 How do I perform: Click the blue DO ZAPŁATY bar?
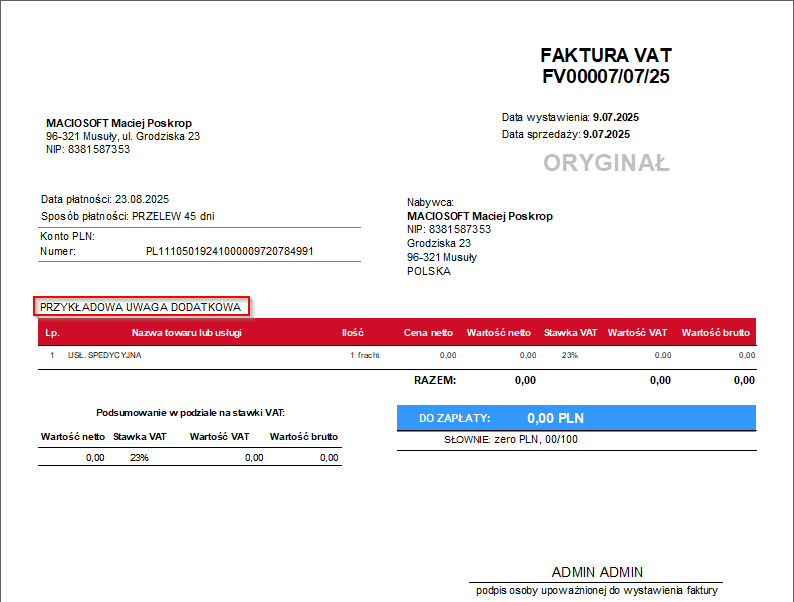(576, 418)
